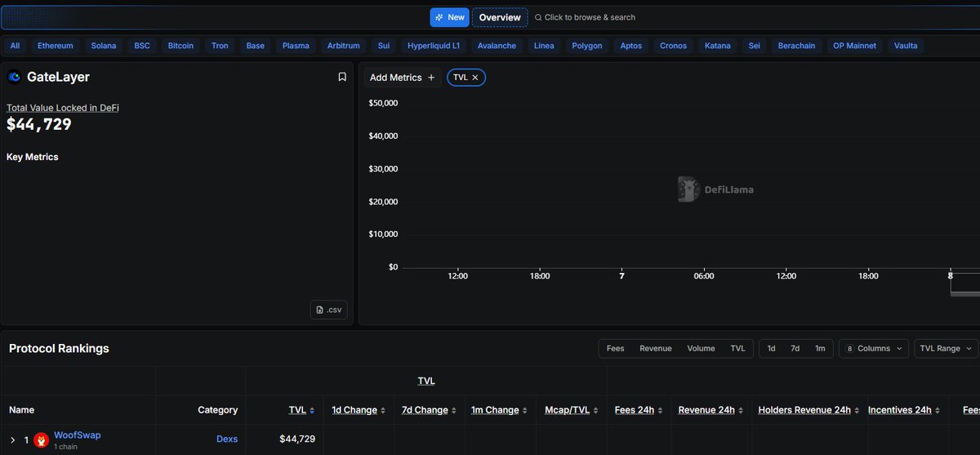Download the .csv file
This screenshot has width=980, height=455.
(329, 310)
